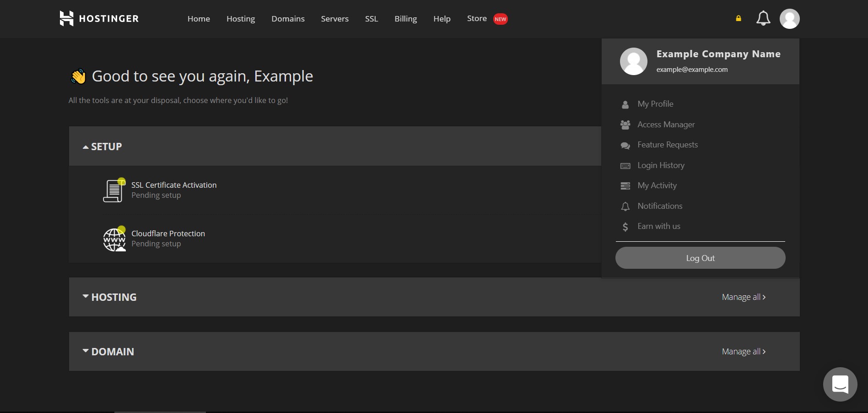Screen dimensions: 868x413
Task: Click the user avatar in the top right
Action: (x=789, y=18)
